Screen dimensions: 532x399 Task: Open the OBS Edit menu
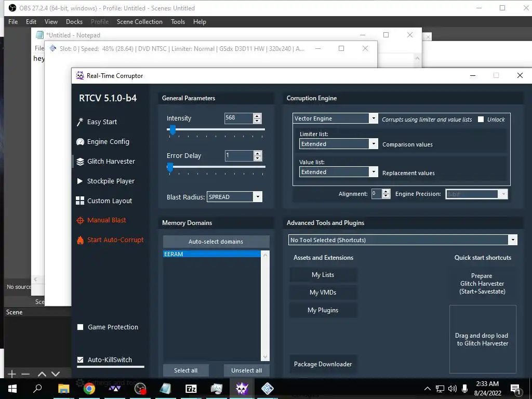click(x=31, y=22)
